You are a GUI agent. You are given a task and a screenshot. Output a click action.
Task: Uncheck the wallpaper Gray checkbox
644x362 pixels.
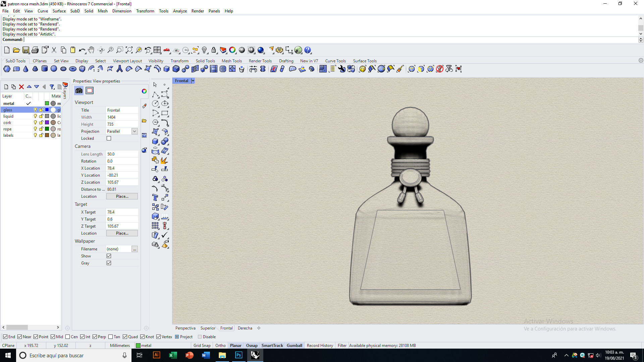click(x=109, y=263)
